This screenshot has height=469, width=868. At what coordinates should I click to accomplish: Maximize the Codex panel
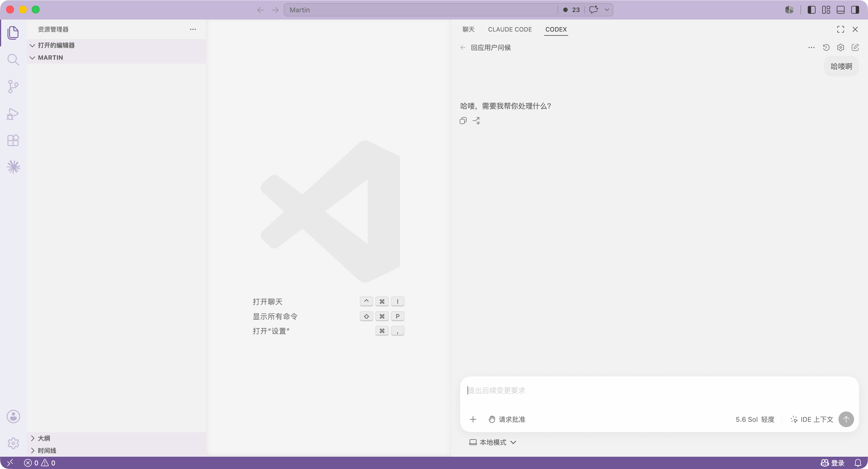[840, 29]
